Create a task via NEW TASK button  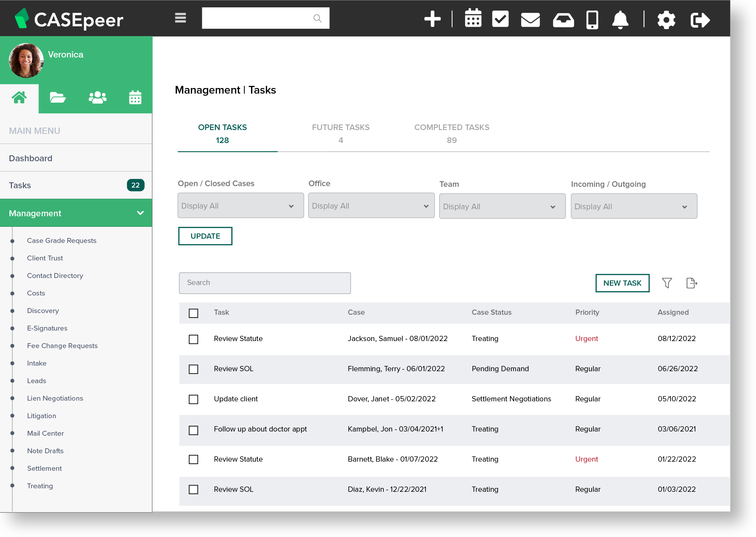coord(622,283)
